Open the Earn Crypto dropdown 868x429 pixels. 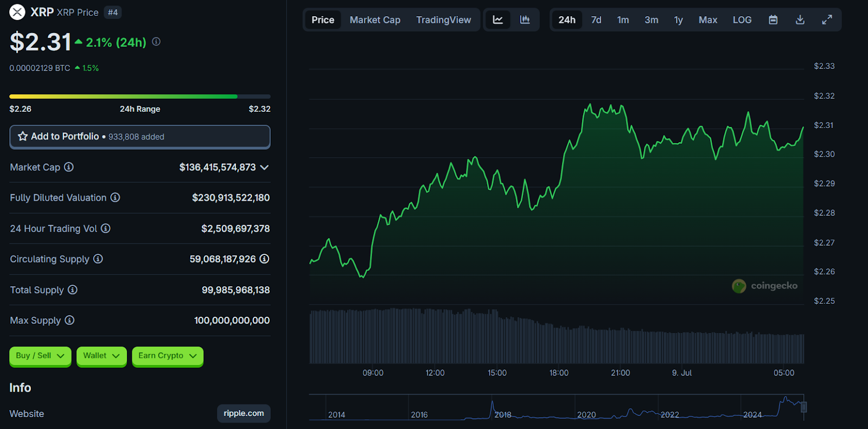click(x=167, y=356)
